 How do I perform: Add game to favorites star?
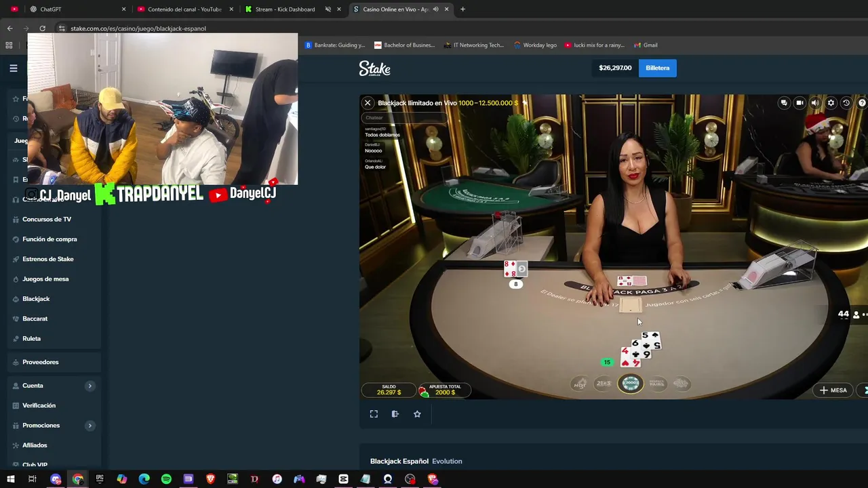(x=417, y=414)
